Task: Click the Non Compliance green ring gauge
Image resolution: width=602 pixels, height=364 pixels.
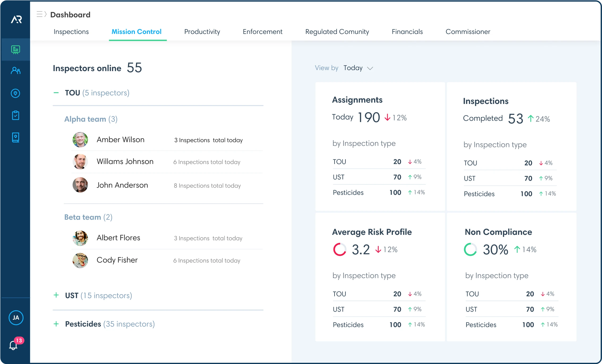Action: [x=470, y=249]
